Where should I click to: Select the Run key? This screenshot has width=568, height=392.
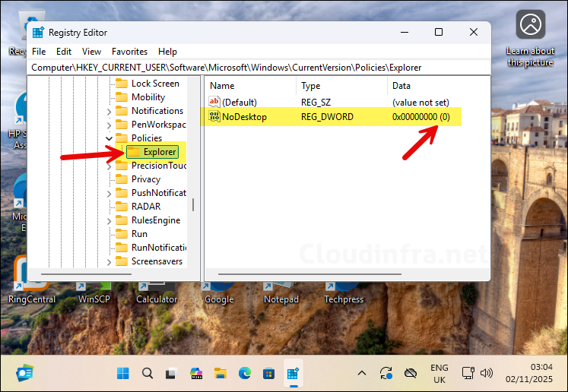139,234
